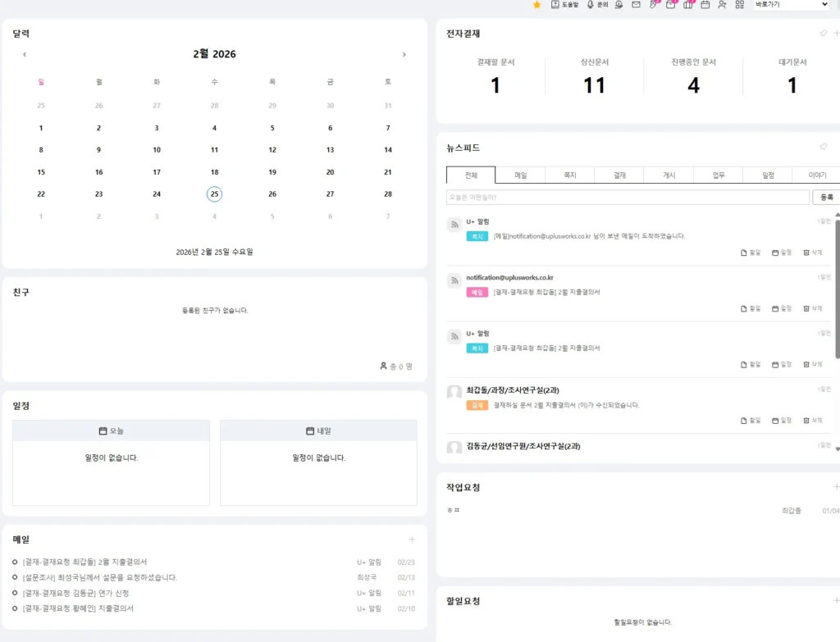Go to previous month in calendar
Image resolution: width=840 pixels, height=642 pixels.
tap(25, 55)
